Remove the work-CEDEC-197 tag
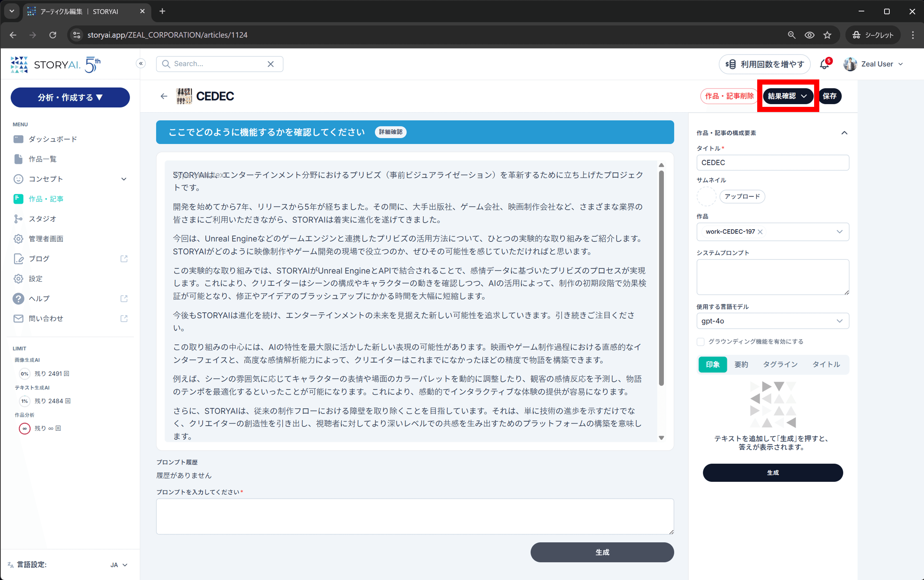 tap(760, 232)
